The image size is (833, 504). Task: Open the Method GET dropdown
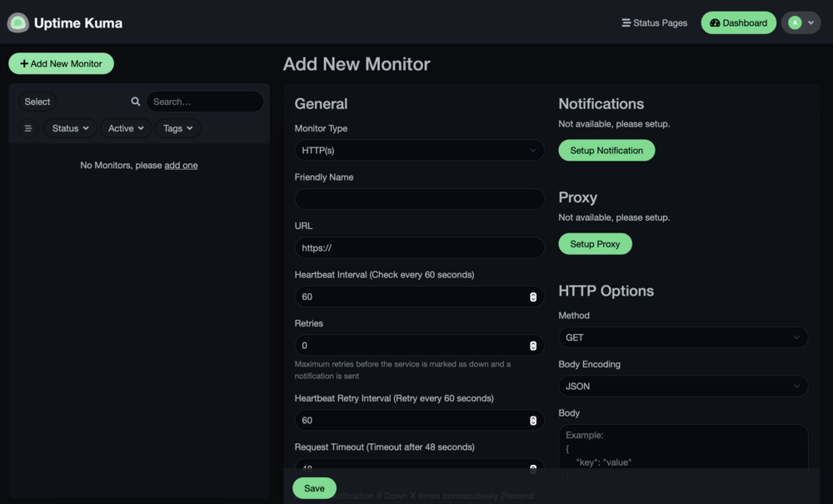pos(683,337)
